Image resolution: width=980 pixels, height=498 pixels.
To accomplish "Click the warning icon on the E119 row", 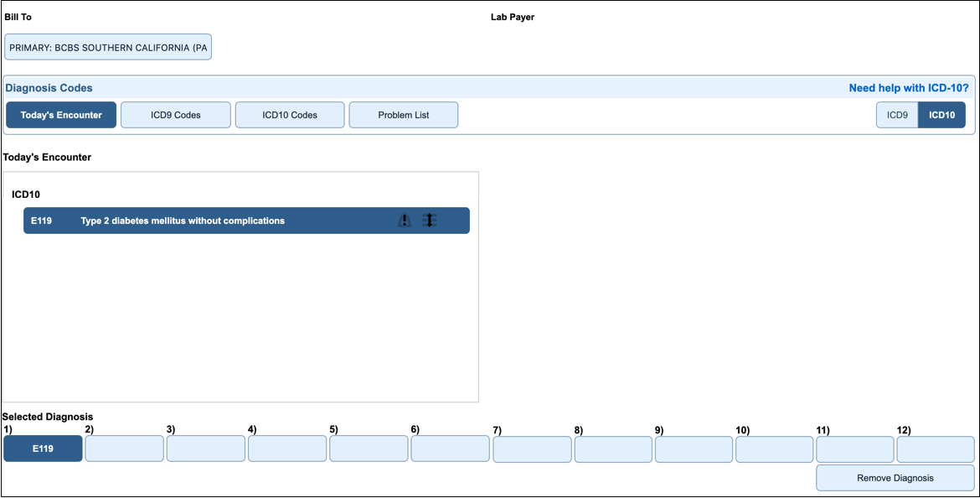I will 405,220.
